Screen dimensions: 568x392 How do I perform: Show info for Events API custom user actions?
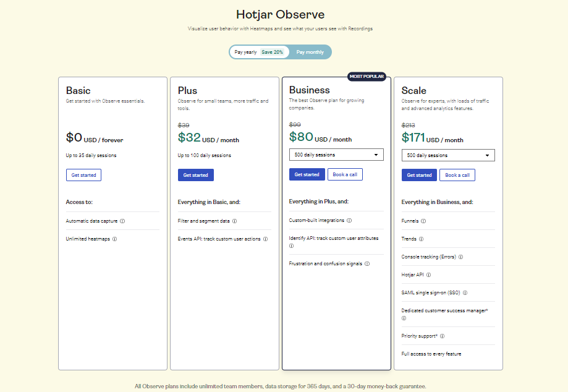click(266, 239)
